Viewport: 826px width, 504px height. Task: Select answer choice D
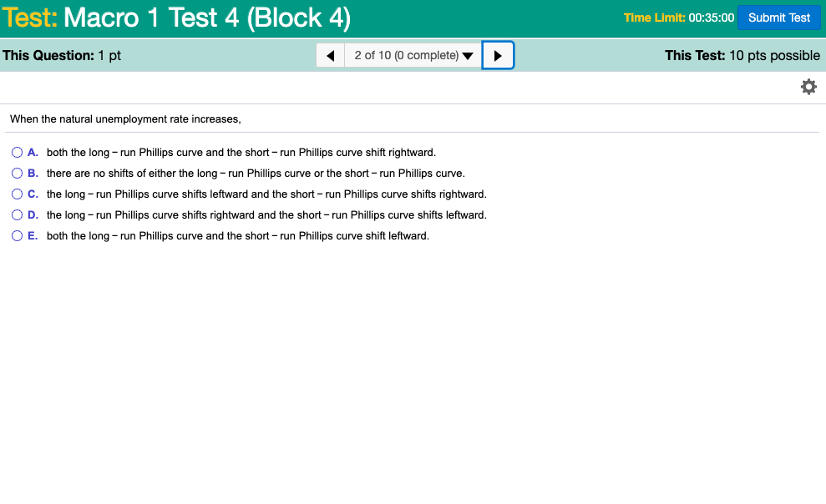pyautogui.click(x=17, y=214)
